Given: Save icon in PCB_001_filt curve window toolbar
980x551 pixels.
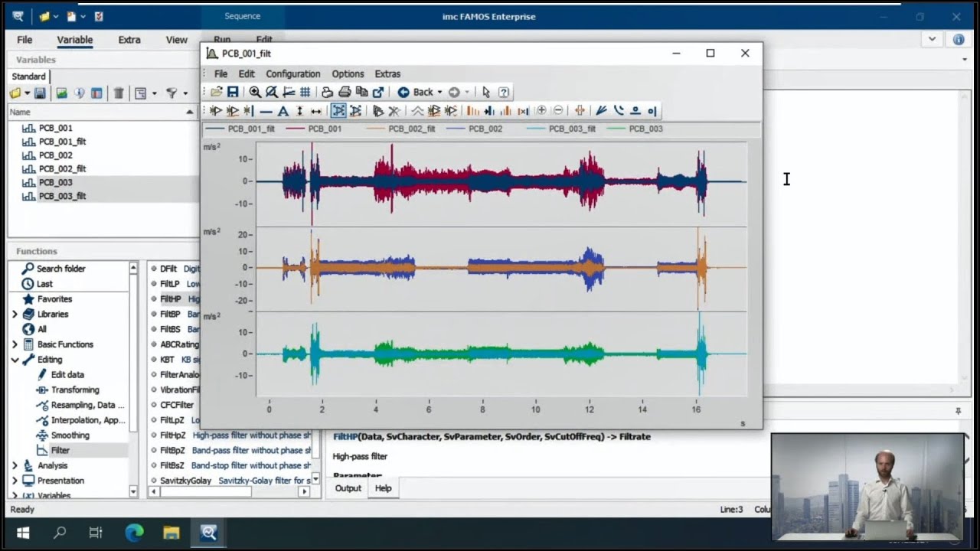Looking at the screenshot, I should coord(233,92).
